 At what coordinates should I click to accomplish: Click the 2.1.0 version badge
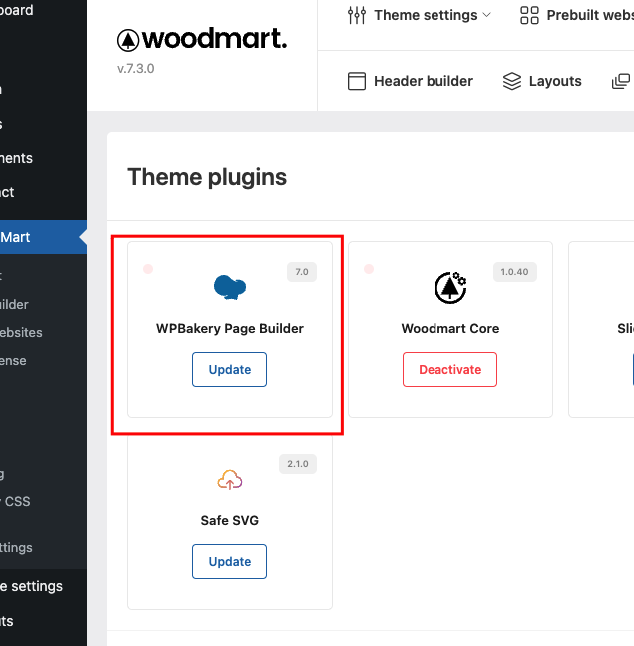coord(298,464)
